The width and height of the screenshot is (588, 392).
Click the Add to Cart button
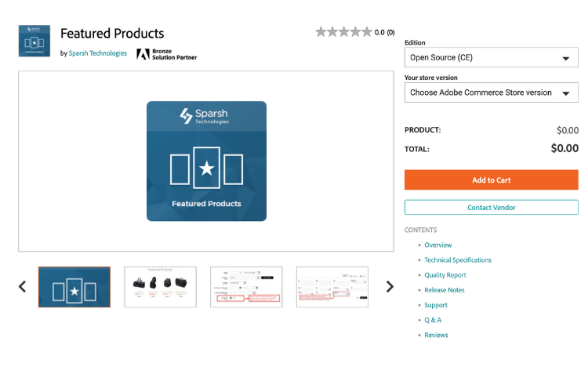(491, 180)
